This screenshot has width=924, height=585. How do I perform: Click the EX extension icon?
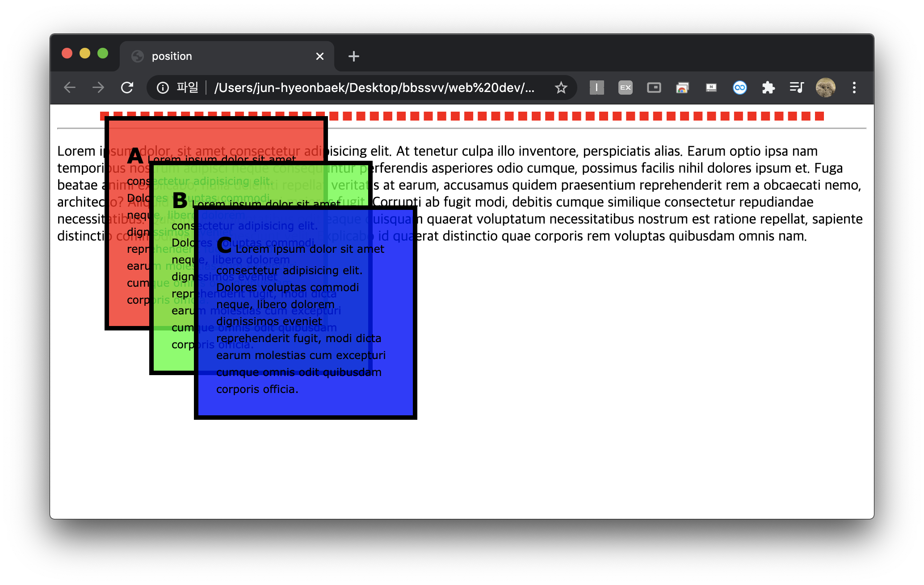[x=625, y=88]
